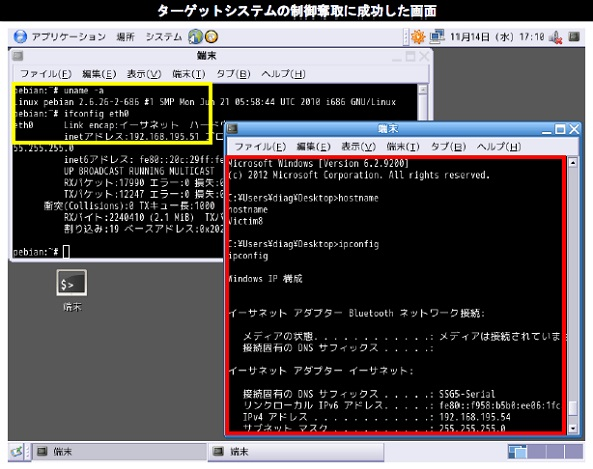593x469 pixels.
Task: Open the 場所 panel menu
Action: tap(125, 37)
